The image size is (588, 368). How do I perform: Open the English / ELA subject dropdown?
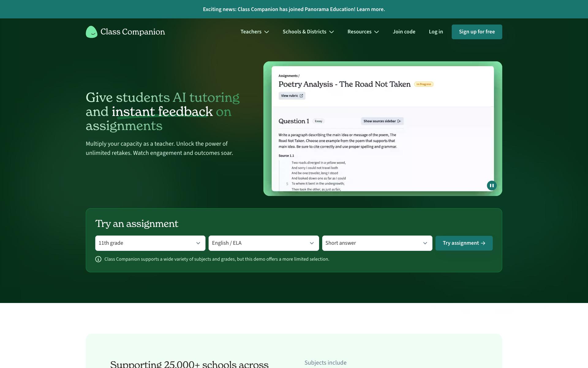(264, 243)
